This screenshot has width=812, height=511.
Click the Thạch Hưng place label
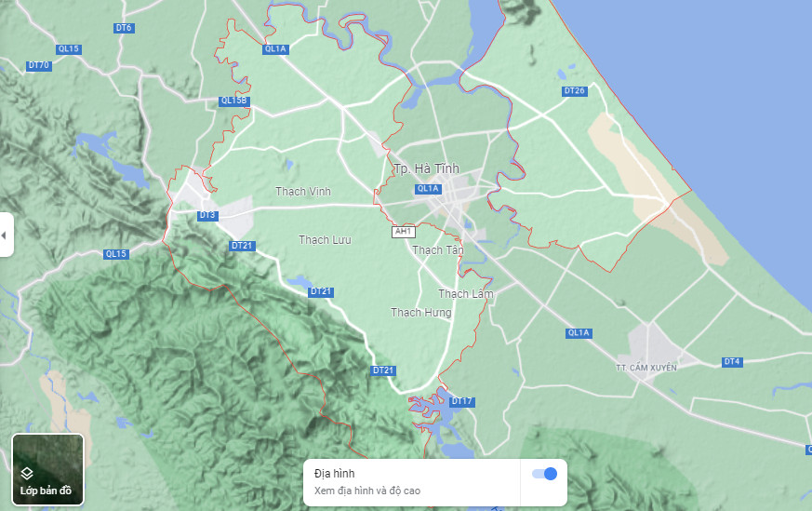(421, 313)
